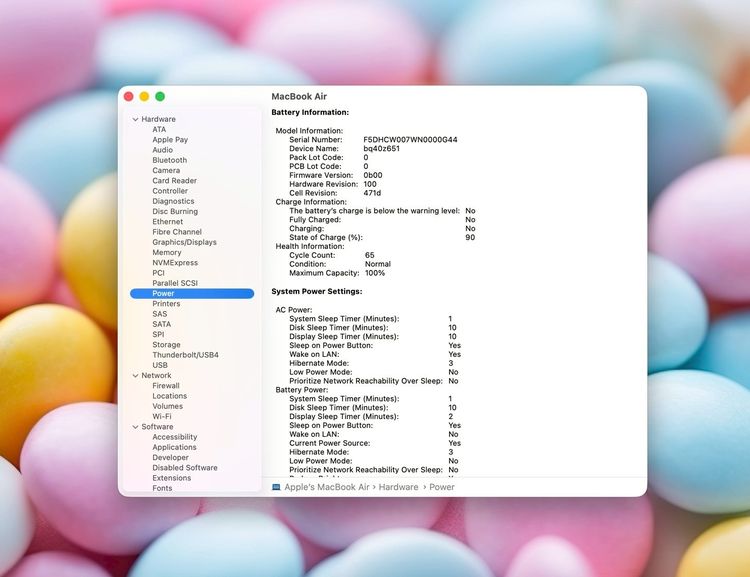This screenshot has width=750, height=577.
Task: Open the Memory entry
Action: [x=166, y=252]
